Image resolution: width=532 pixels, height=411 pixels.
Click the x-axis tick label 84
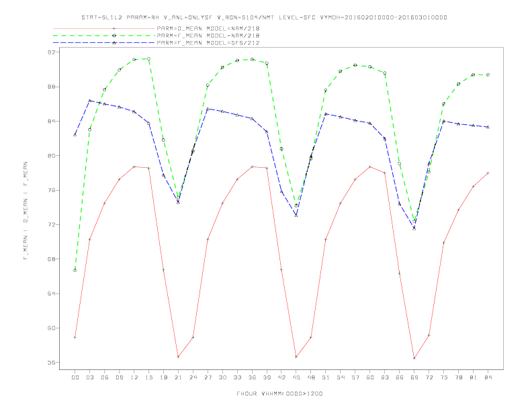(488, 377)
